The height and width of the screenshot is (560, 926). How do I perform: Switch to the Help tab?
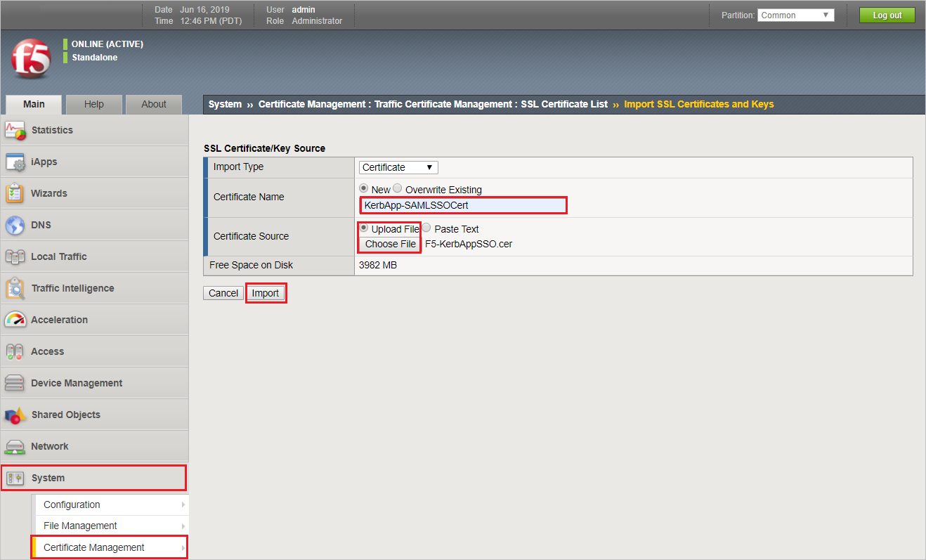click(94, 104)
